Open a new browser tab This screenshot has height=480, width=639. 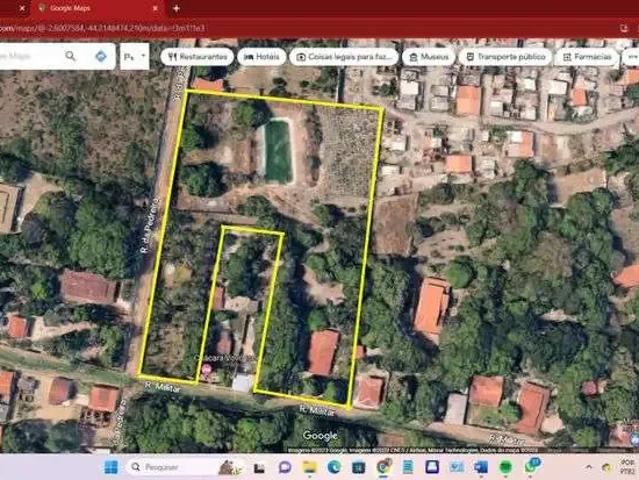[176, 8]
